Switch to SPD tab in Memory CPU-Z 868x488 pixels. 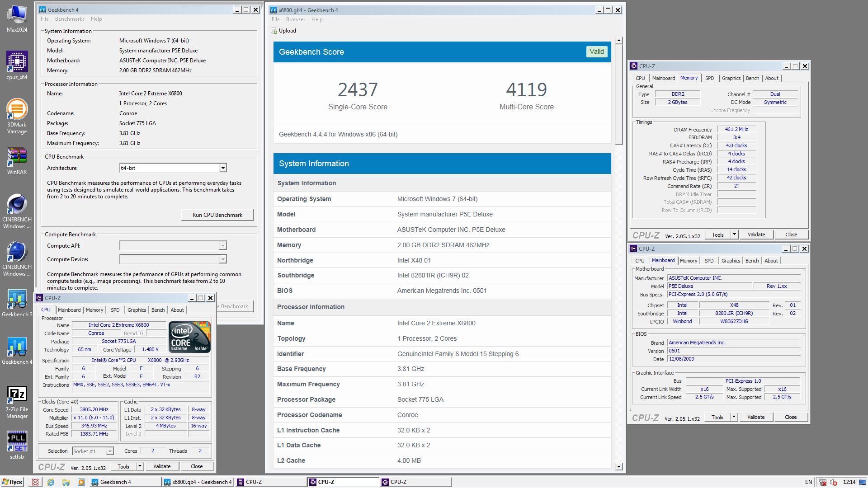[x=710, y=78]
